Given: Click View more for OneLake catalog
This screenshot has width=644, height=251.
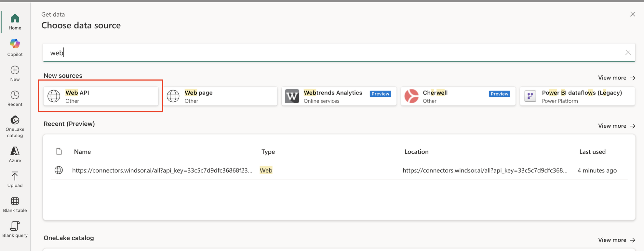Looking at the screenshot, I should click(x=616, y=240).
